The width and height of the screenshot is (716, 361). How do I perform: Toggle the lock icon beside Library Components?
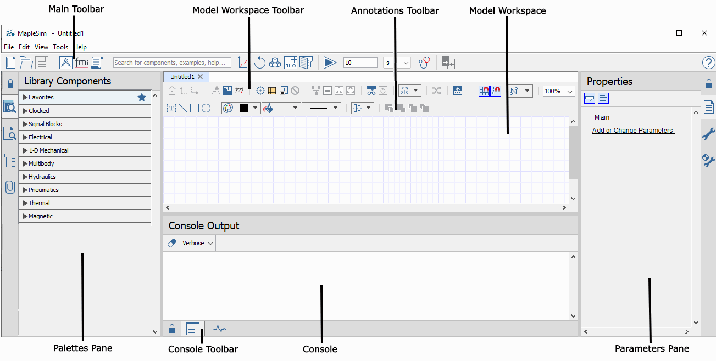click(10, 84)
